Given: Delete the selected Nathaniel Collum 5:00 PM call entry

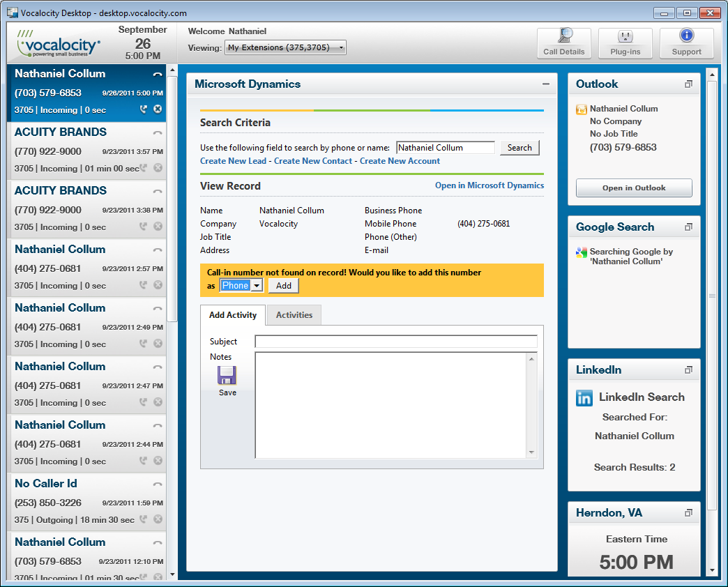Looking at the screenshot, I should (x=158, y=109).
